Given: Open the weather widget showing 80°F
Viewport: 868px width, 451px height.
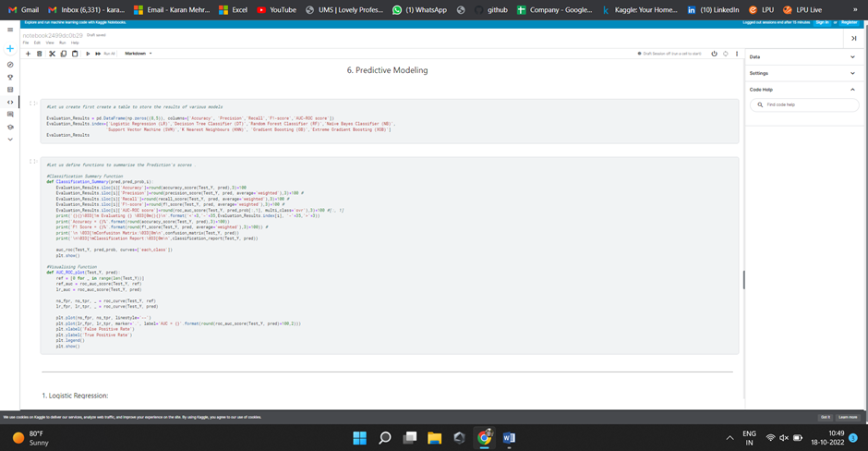Looking at the screenshot, I should 31,438.
